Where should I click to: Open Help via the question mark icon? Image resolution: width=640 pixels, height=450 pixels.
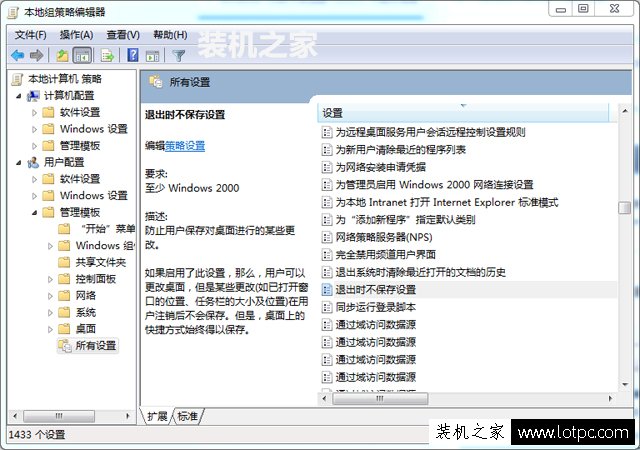point(133,55)
